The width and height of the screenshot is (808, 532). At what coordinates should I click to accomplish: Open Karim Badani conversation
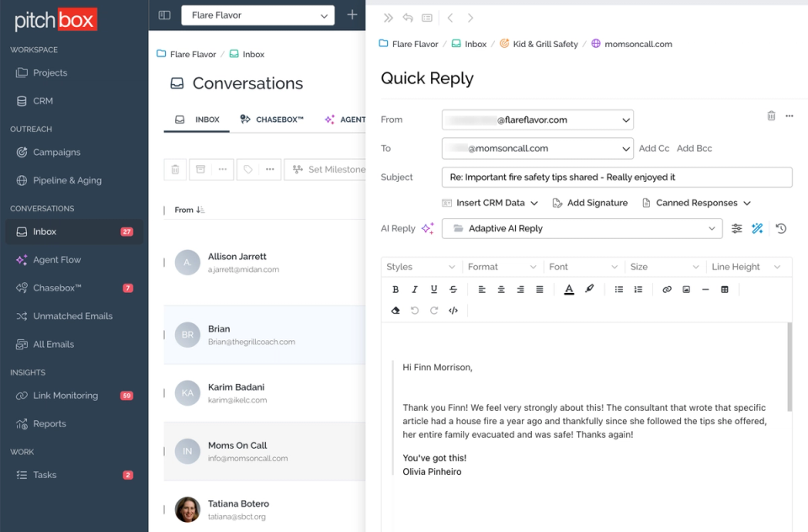265,393
